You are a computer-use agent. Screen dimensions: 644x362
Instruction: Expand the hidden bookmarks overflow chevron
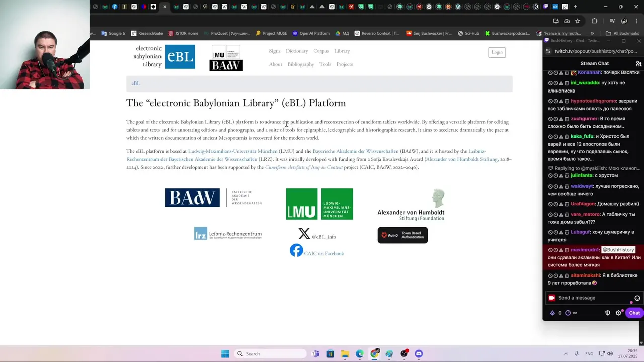pyautogui.click(x=592, y=33)
